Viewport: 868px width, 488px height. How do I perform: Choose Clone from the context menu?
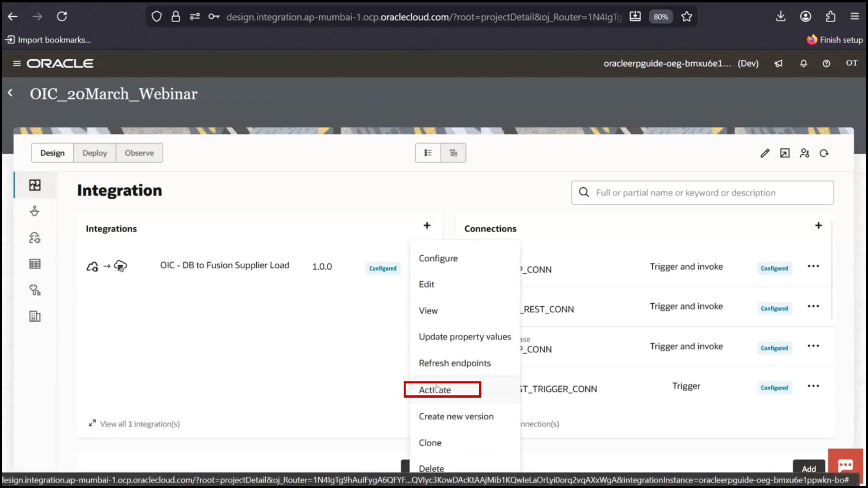tap(465, 443)
